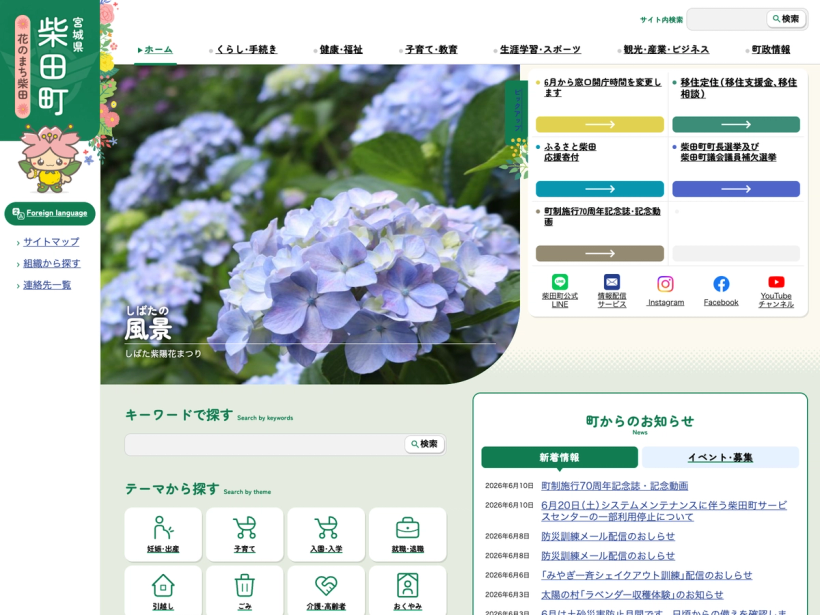The width and height of the screenshot is (820, 615).
Task: Open the 連絡先一覧 link
Action: (x=47, y=285)
